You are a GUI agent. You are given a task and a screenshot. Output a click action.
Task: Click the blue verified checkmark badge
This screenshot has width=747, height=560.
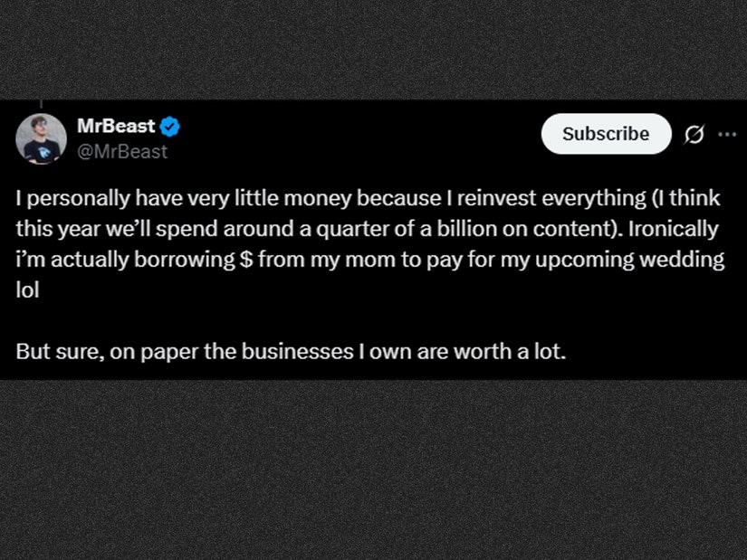coord(169,127)
